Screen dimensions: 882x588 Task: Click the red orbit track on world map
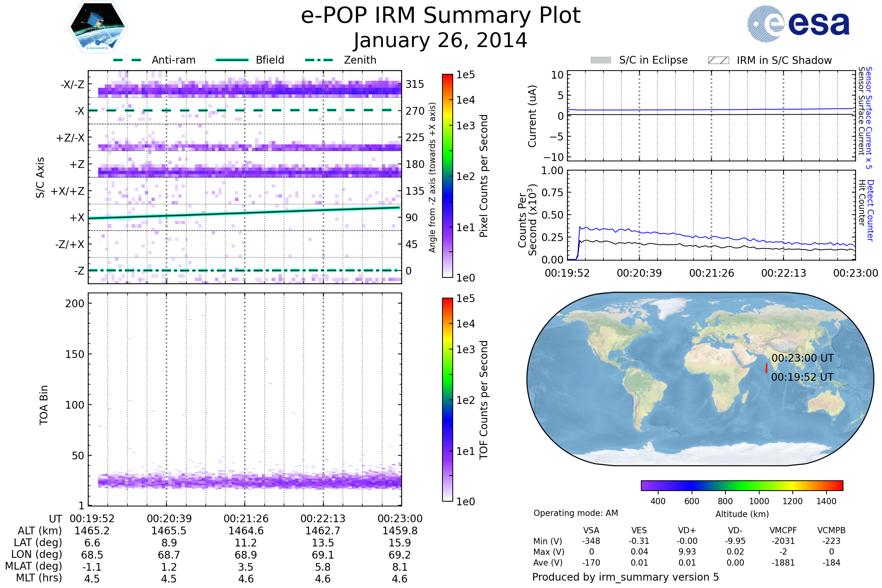(766, 368)
